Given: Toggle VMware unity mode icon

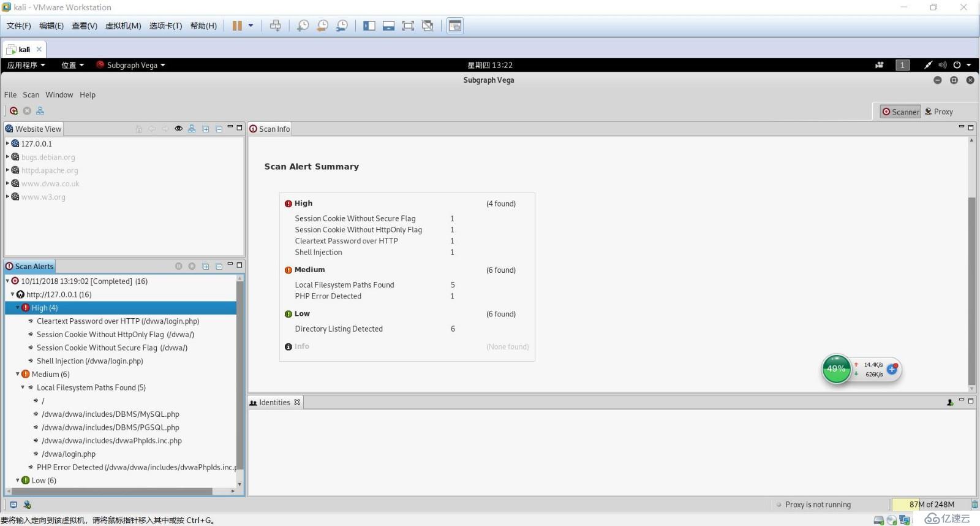Looking at the screenshot, I should pyautogui.click(x=428, y=26).
